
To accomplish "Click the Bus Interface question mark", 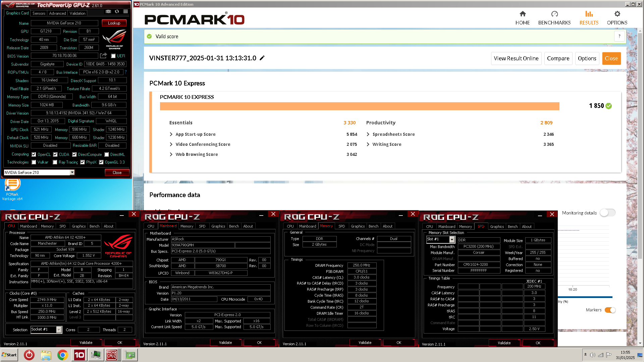I will pos(126,72).
